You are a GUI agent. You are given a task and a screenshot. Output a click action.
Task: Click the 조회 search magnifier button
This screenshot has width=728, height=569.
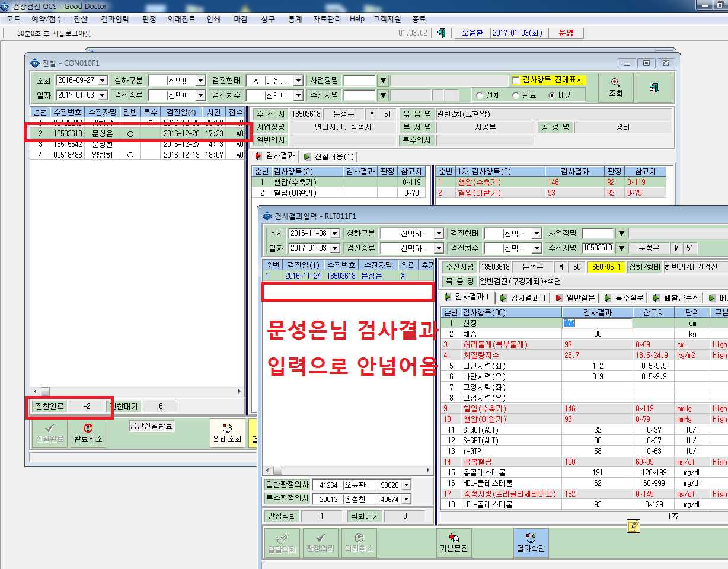coord(615,87)
